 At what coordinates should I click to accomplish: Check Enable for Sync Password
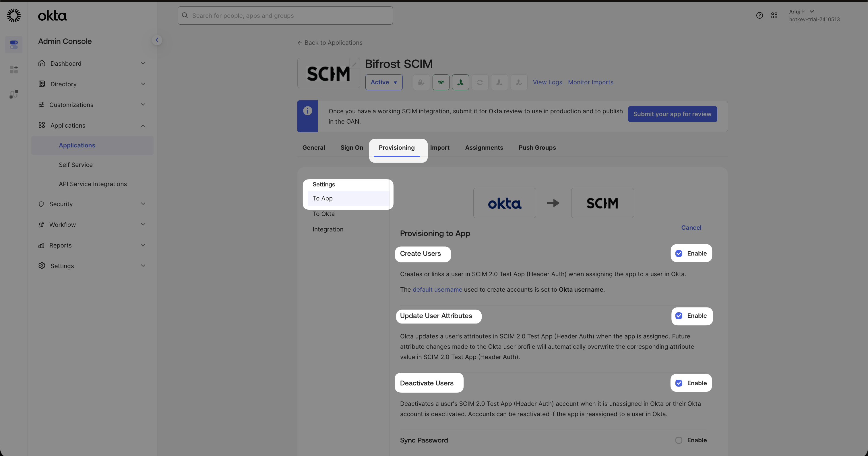679,441
